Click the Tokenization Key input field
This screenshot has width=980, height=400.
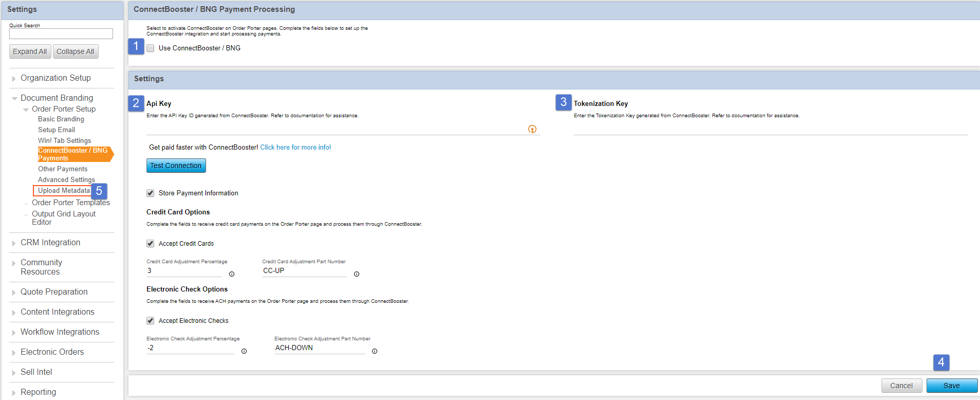click(x=770, y=129)
